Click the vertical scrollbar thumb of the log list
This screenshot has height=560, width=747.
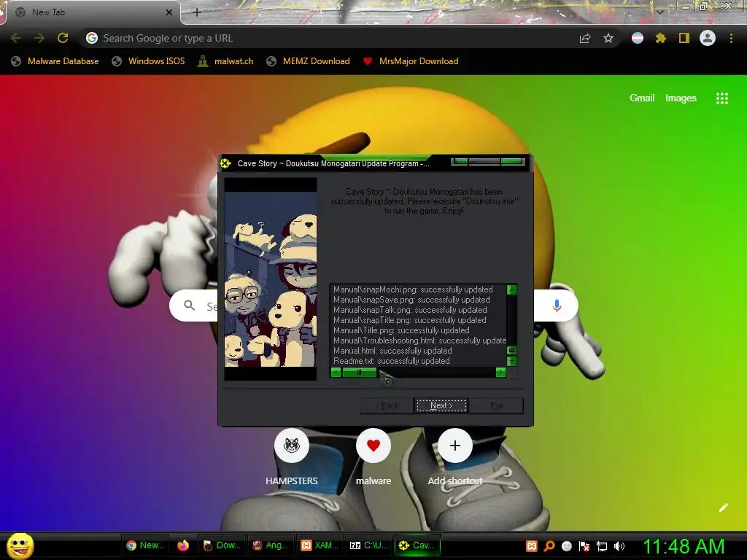pos(511,351)
